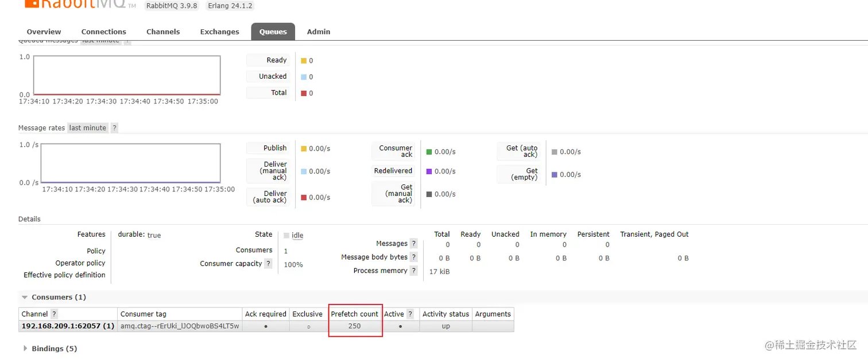This screenshot has width=868, height=362.
Task: Click Process memory value 17 kiB
Action: [x=440, y=272]
